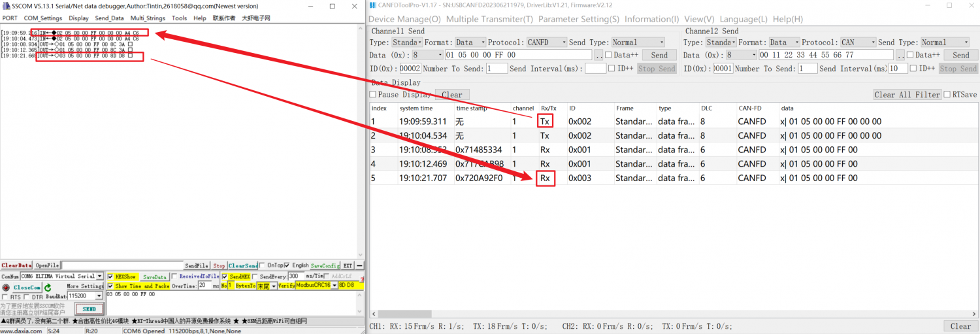The width and height of the screenshot is (980, 334).
Task: Toggle the HEXShow checkbox
Action: pyautogui.click(x=110, y=276)
